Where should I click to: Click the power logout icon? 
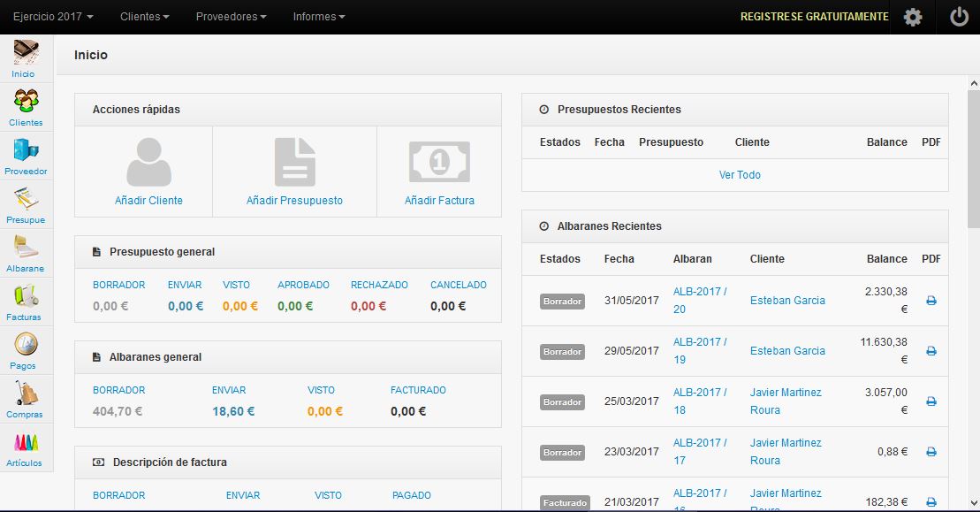(x=959, y=17)
